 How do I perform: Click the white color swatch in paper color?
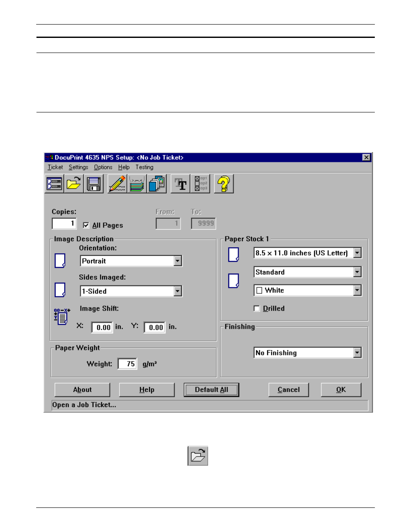tap(259, 291)
